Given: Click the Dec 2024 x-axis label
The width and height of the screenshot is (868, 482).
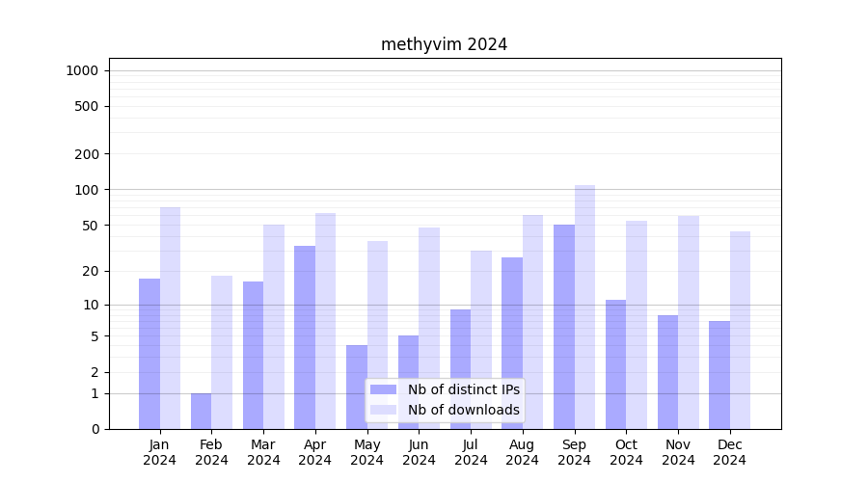Looking at the screenshot, I should (730, 452).
